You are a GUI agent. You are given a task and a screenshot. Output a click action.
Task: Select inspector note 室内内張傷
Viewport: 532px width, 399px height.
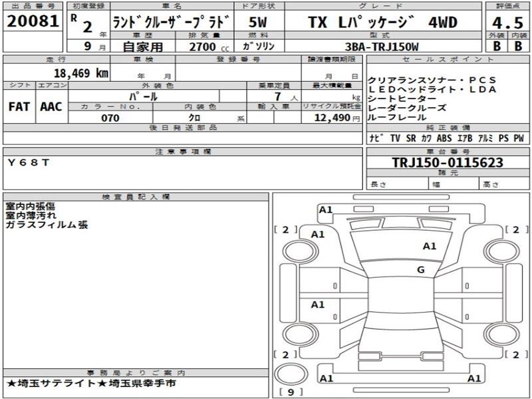[x=30, y=206]
